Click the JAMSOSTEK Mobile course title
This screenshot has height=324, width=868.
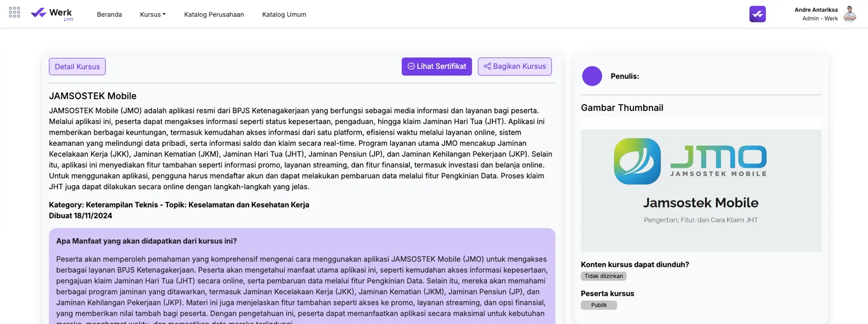pyautogui.click(x=93, y=96)
